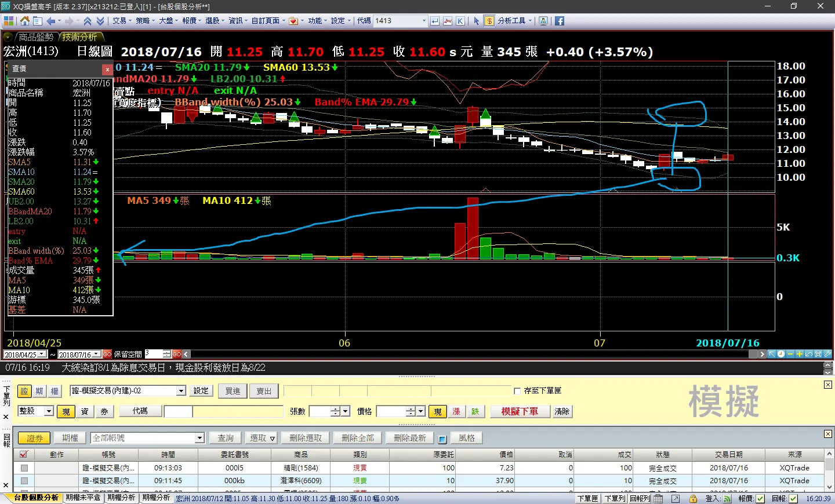The image size is (835, 504).
Task: Toggle the header checkbox in the orders table
Action: pyautogui.click(x=24, y=454)
